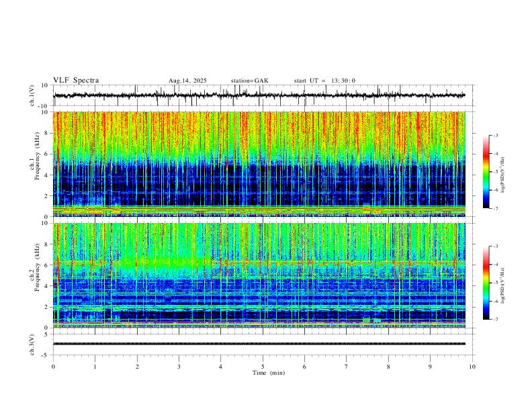The image size is (532, 411).
Task: Click the "0" tick on the time axis
Action: tap(53, 367)
